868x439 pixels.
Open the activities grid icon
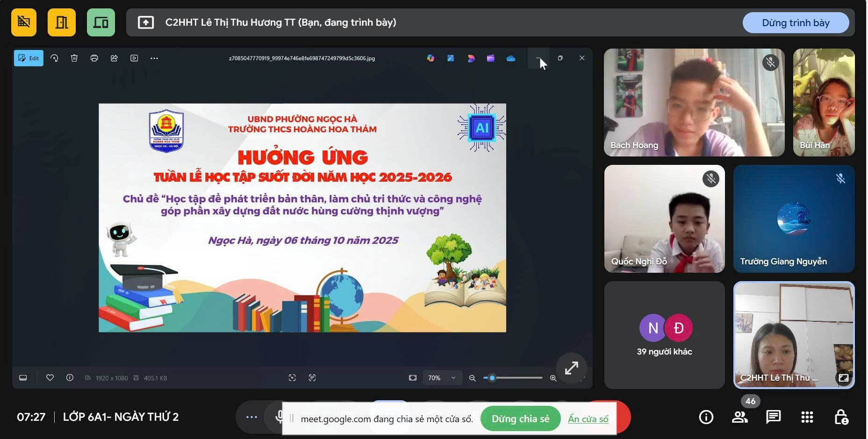click(807, 417)
